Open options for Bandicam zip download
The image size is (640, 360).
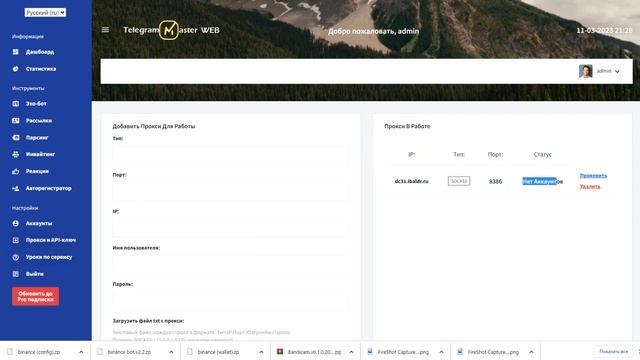click(x=351, y=352)
